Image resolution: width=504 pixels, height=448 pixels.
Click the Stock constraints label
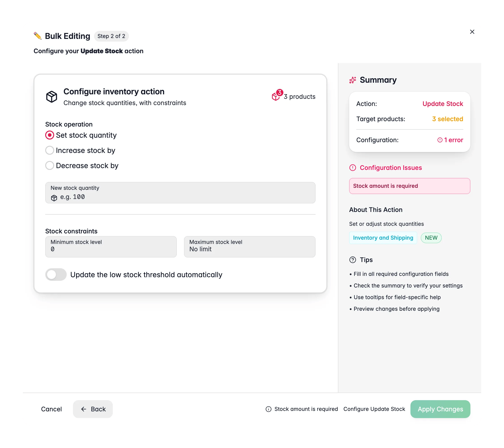[71, 231]
